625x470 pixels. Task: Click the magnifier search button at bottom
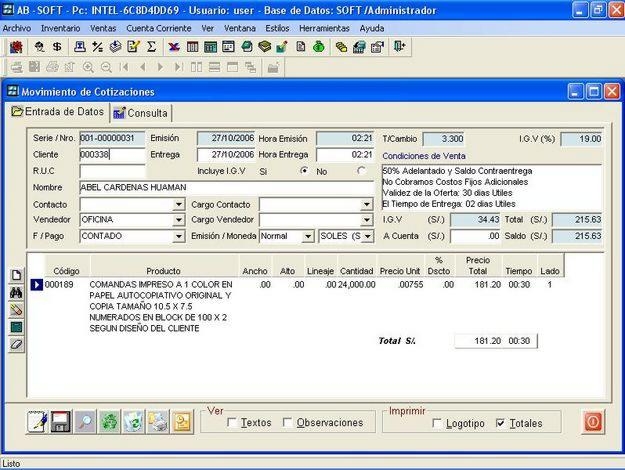click(85, 422)
